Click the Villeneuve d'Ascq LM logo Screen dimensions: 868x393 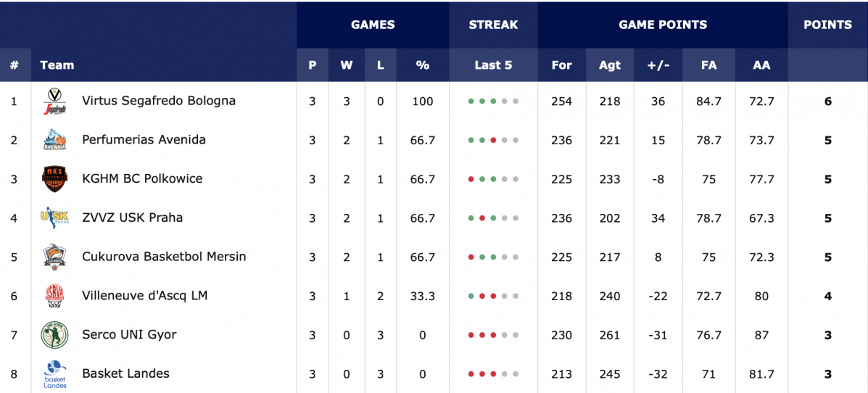click(55, 296)
